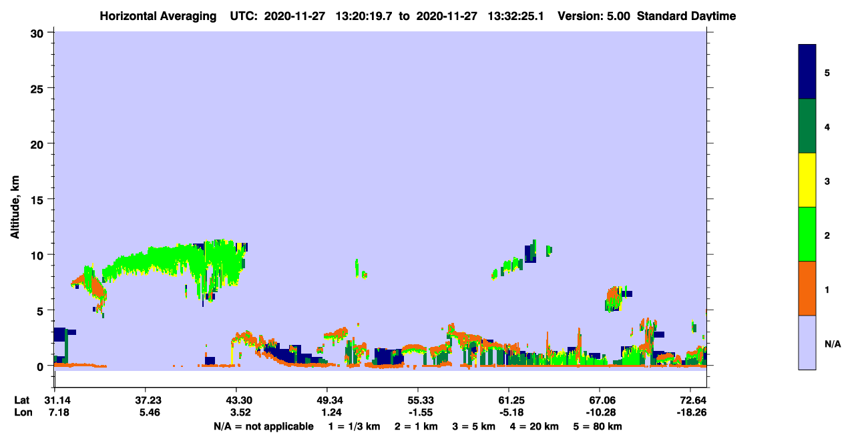868x445 pixels.
Task: Click the longitude value -18.26
Action: click(690, 413)
